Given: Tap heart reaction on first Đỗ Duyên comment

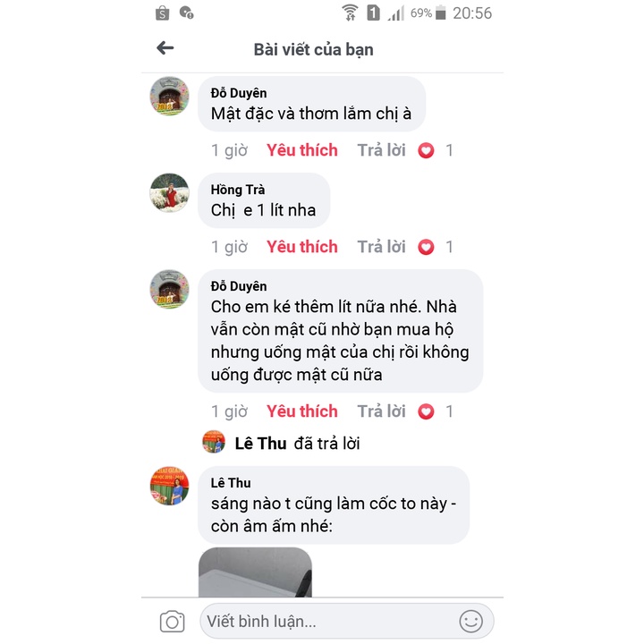Looking at the screenshot, I should click(426, 150).
